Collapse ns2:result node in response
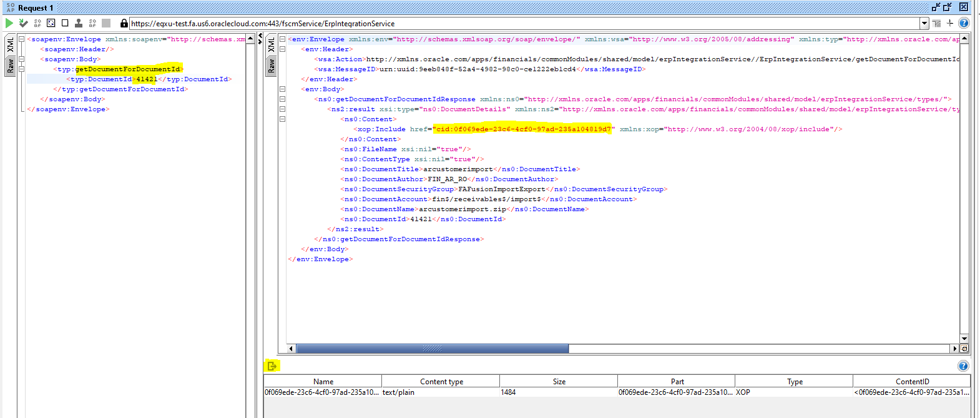The image size is (980, 418). tap(282, 109)
